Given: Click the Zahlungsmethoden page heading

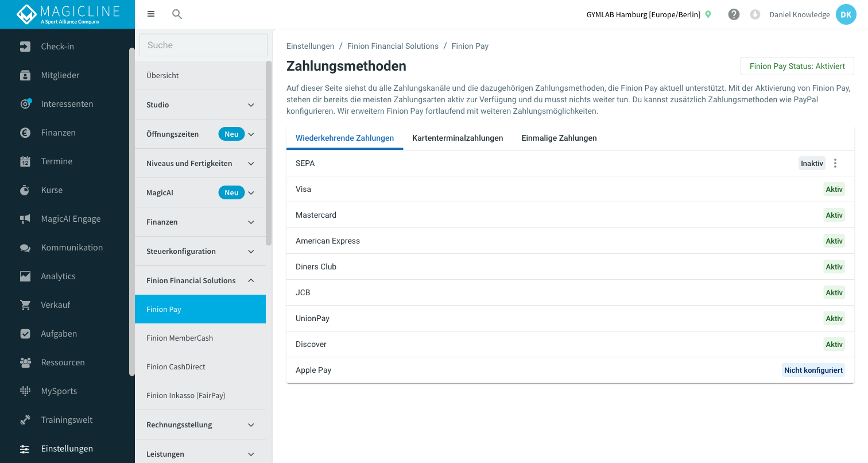Looking at the screenshot, I should 346,66.
